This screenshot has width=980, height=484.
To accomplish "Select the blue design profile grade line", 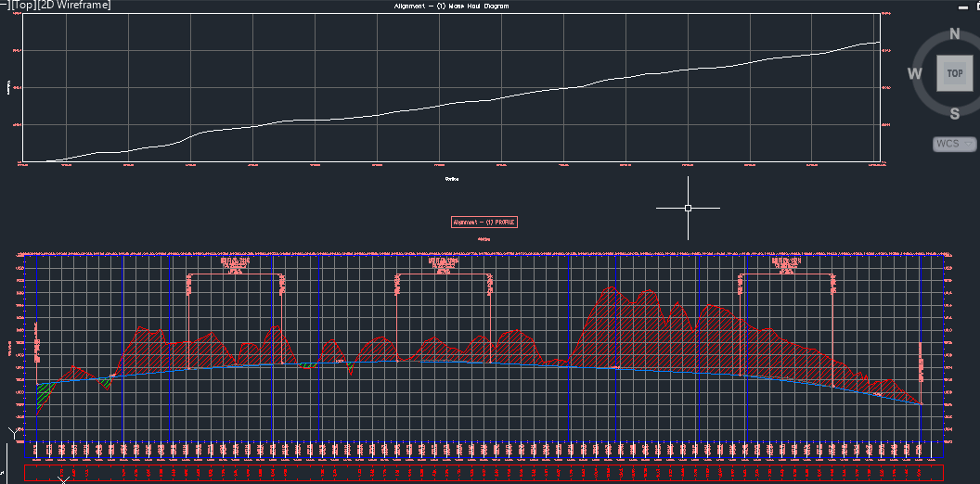I will [x=464, y=362].
